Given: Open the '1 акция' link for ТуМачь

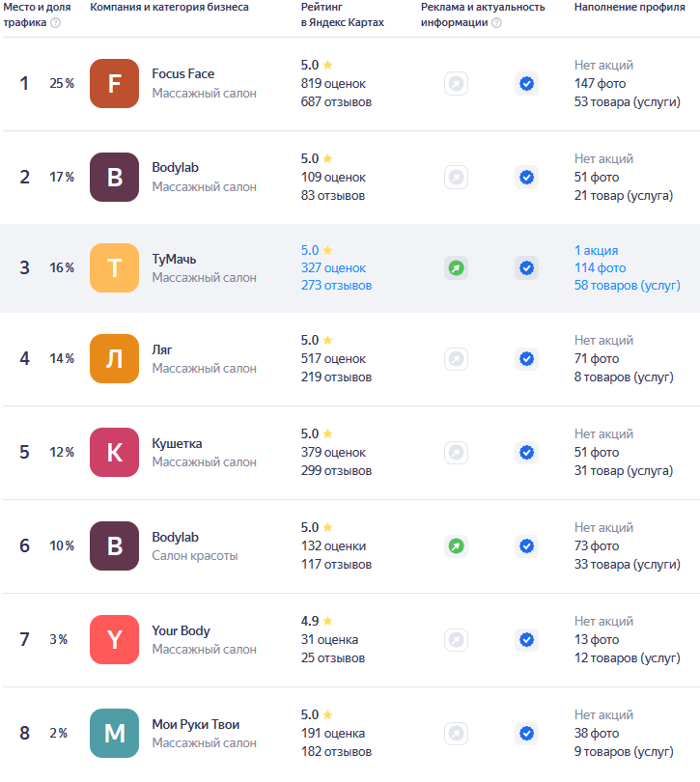Looking at the screenshot, I should coord(596,250).
